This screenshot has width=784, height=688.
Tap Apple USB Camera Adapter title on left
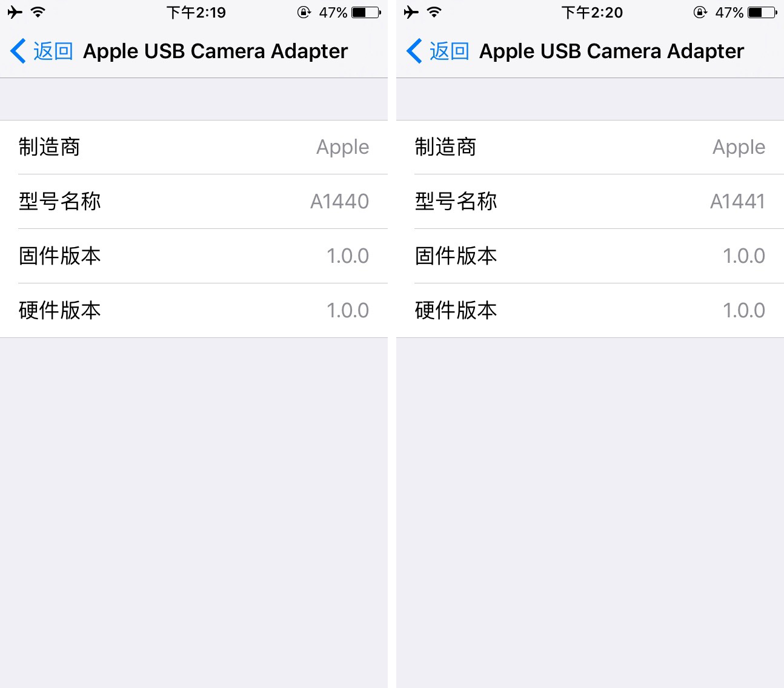(215, 51)
